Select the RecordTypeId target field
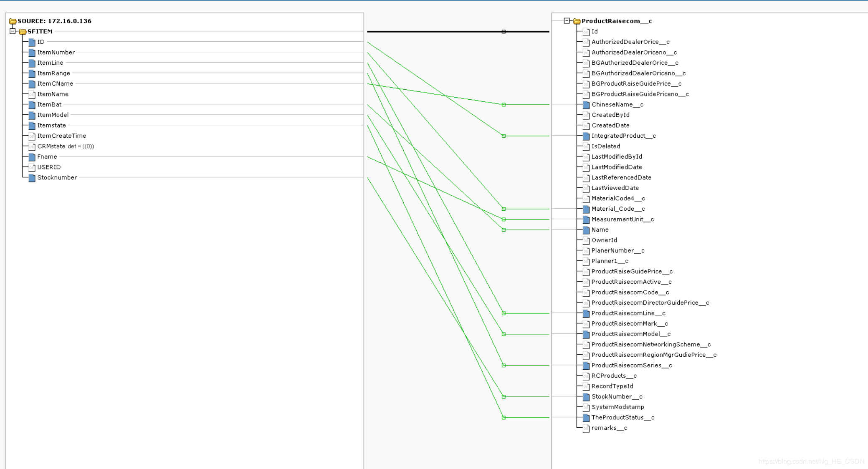 (x=612, y=386)
